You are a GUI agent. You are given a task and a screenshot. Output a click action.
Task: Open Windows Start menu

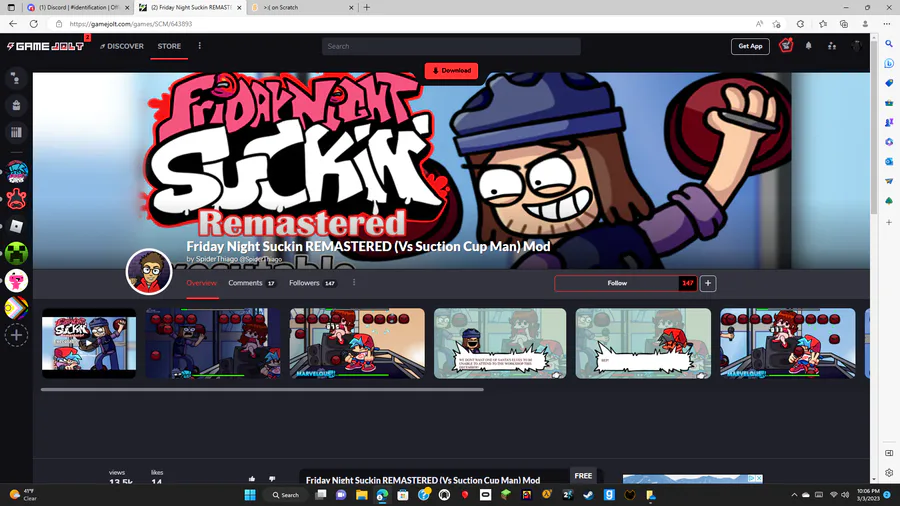(250, 495)
